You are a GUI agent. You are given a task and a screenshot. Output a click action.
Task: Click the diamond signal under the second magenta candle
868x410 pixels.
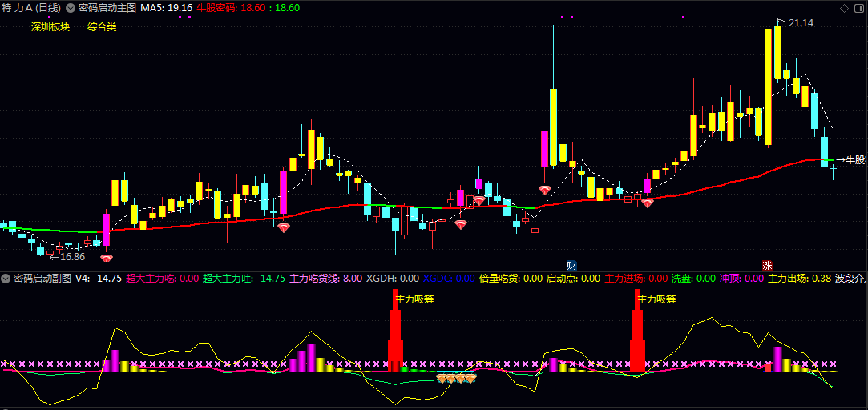(284, 227)
